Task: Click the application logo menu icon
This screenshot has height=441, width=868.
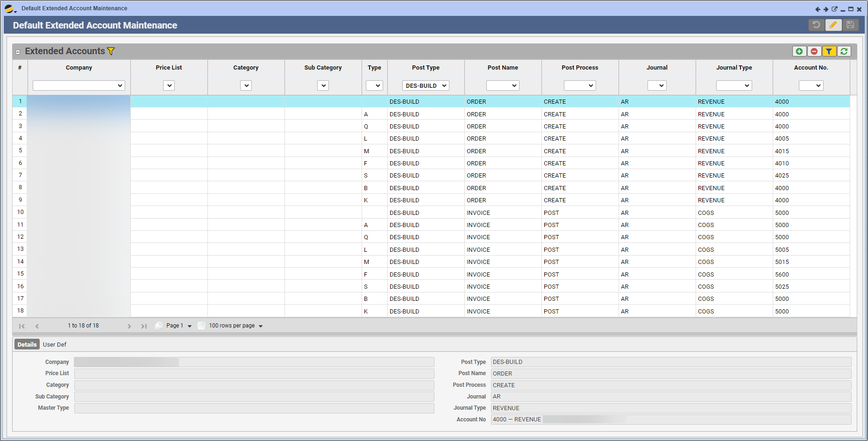Action: click(10, 8)
